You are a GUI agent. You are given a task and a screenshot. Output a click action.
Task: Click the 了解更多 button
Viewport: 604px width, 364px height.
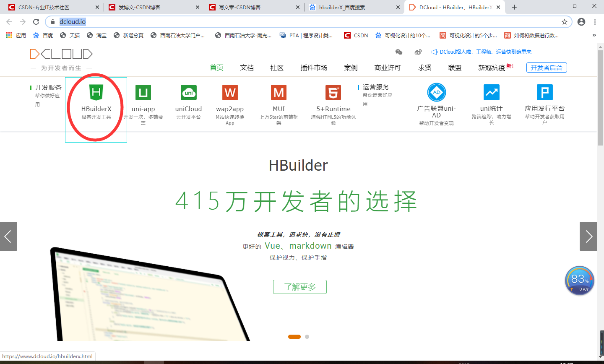click(299, 287)
